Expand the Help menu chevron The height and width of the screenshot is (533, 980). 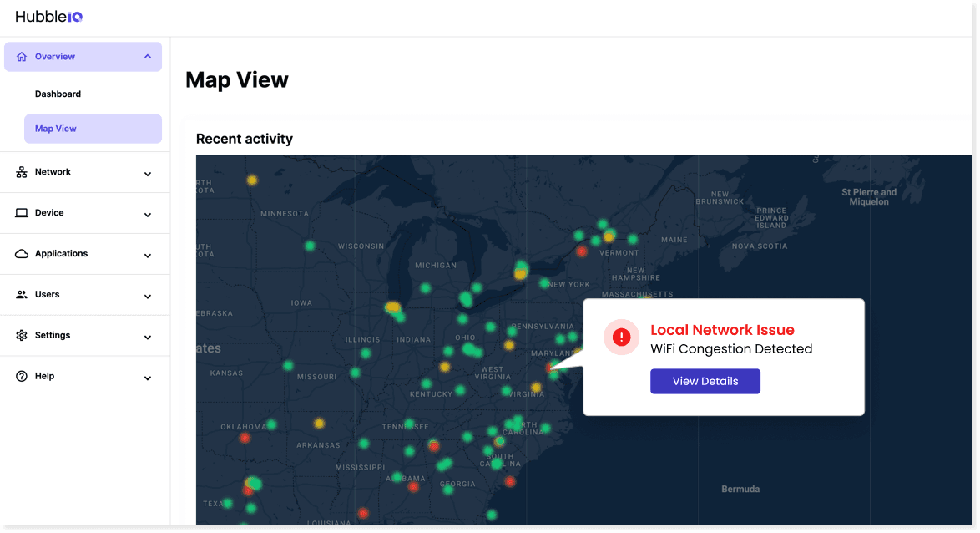pyautogui.click(x=148, y=378)
